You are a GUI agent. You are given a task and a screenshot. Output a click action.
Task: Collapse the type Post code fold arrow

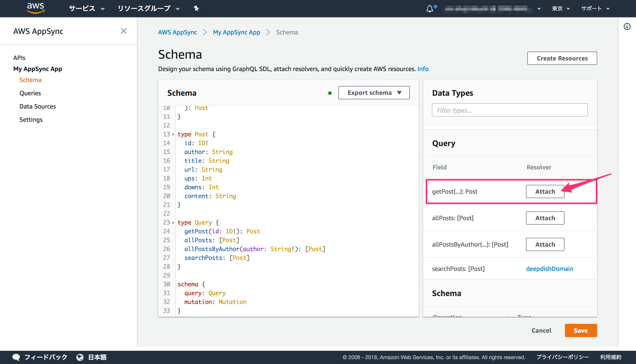[173, 135]
